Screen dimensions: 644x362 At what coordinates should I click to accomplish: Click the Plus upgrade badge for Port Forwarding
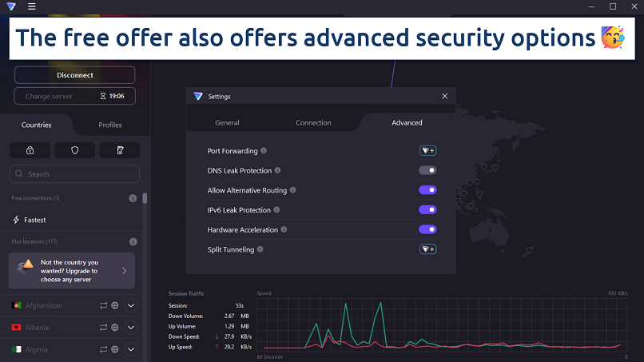coord(427,150)
